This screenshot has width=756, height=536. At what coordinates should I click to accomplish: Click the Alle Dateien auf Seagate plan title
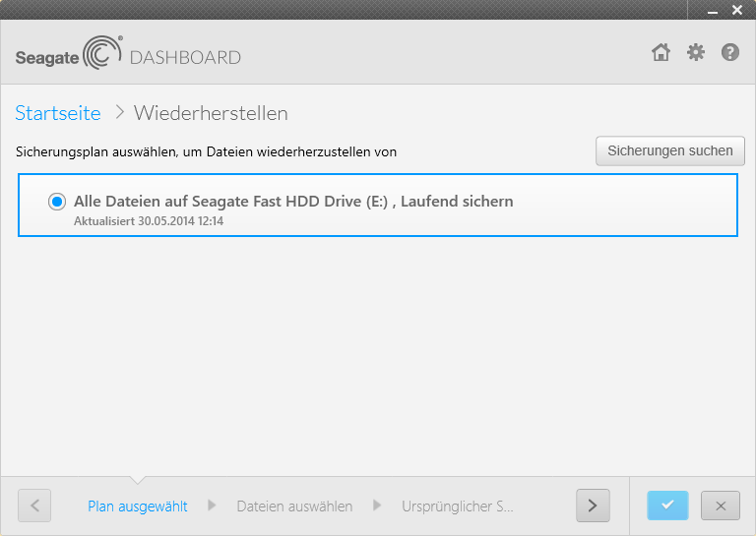pyautogui.click(x=293, y=201)
